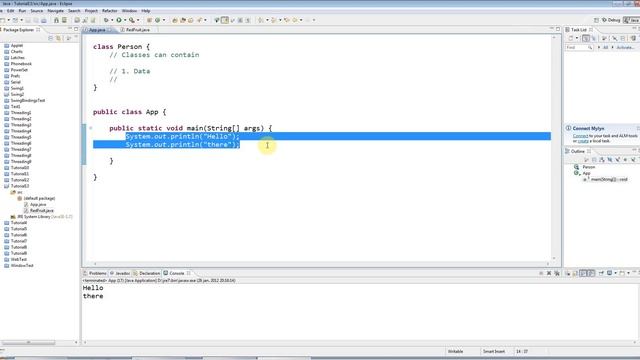Viewport: 640px width, 360px height.
Task: Toggle Pin Console in Console toolbar
Action: click(601, 273)
